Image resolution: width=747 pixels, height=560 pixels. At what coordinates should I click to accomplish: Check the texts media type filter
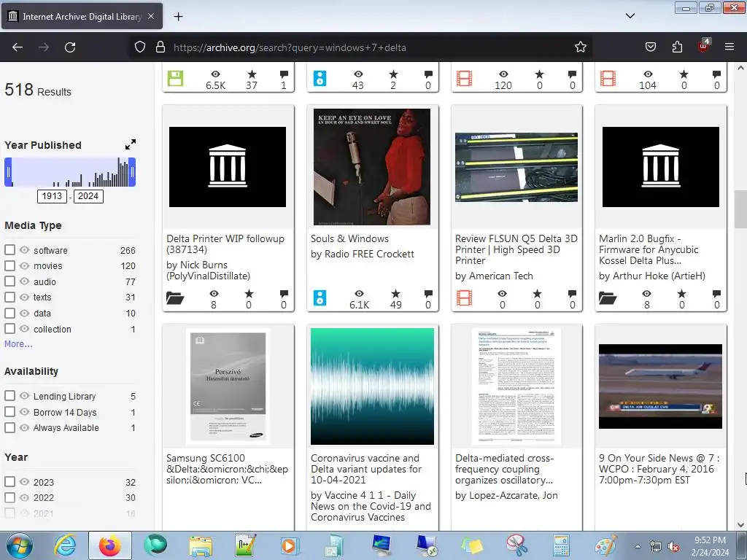pos(9,297)
